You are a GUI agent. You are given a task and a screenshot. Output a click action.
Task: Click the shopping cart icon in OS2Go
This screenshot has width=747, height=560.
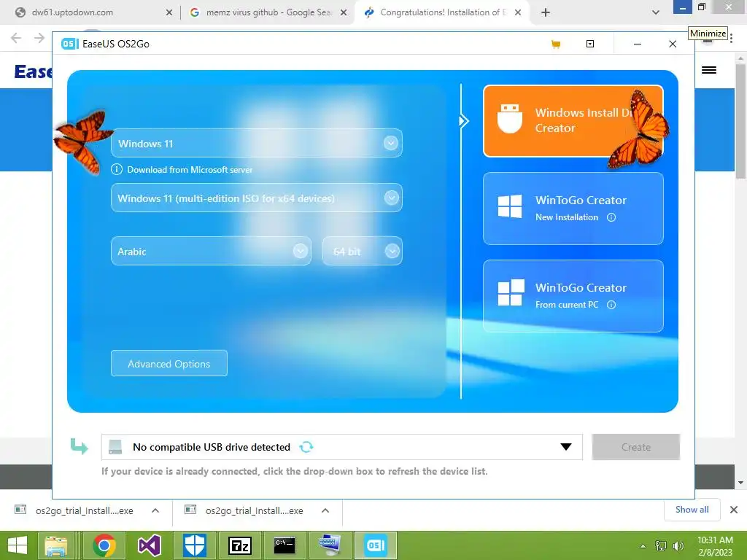tap(555, 44)
